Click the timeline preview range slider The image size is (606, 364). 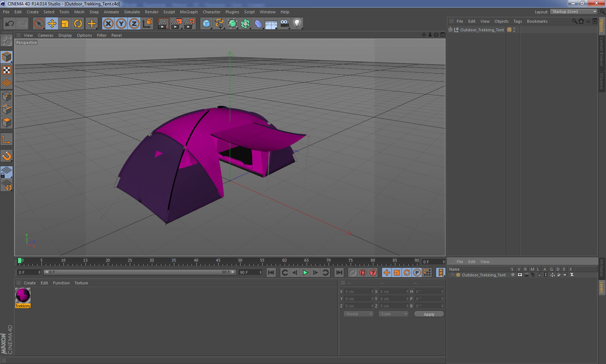coord(140,272)
